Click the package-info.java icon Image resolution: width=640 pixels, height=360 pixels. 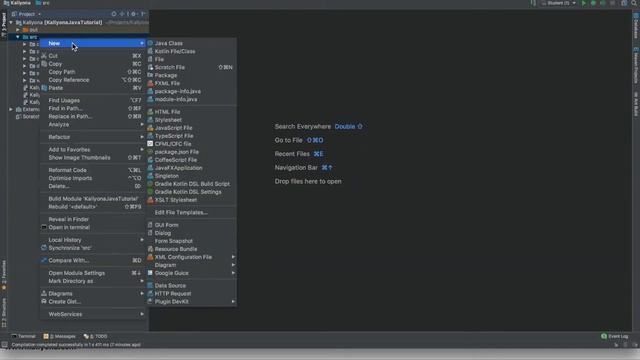point(150,91)
